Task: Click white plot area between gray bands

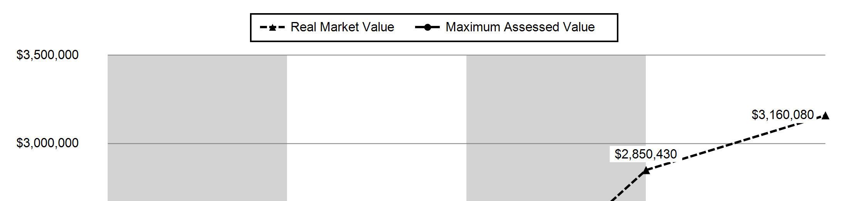Action: (x=376, y=100)
